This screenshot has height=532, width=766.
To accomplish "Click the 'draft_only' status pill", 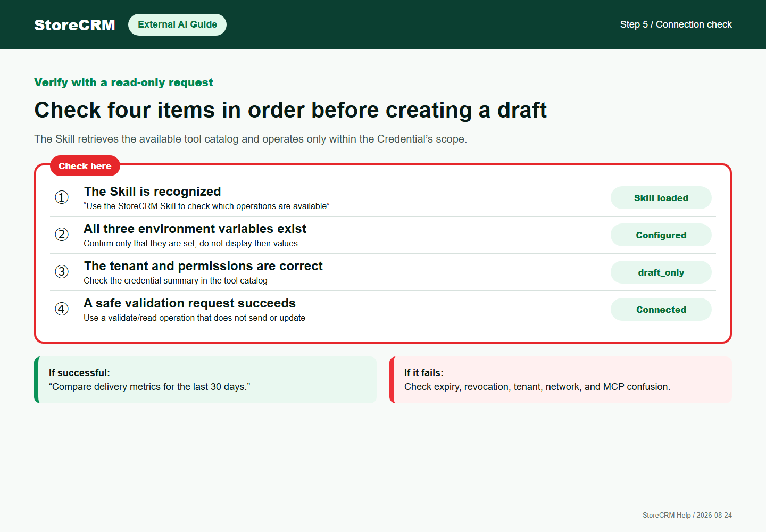I will [661, 272].
